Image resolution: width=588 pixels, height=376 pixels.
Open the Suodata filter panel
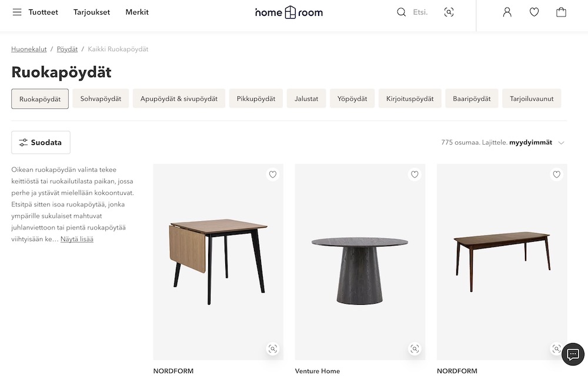point(41,142)
